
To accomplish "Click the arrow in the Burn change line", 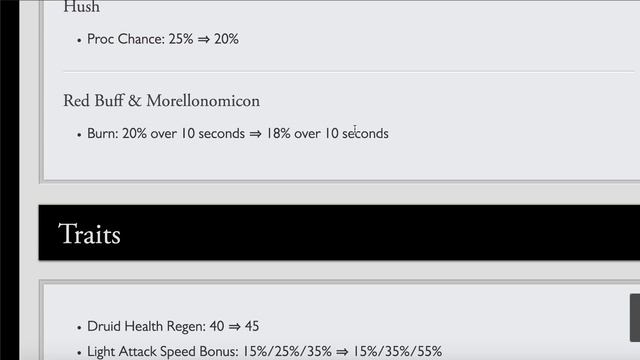I will pos(256,134).
